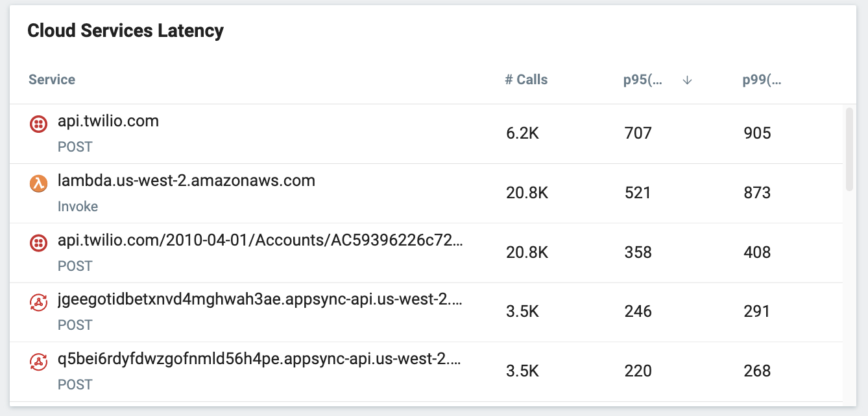This screenshot has height=416, width=868.
Task: Click Twilio icon for the Accounts endpoint row
Action: click(39, 243)
